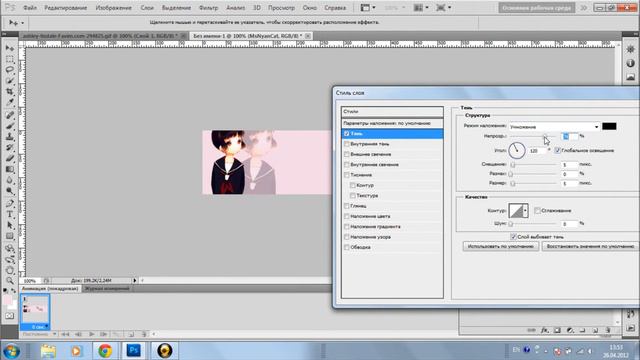Click the Основная рабочая среда workspace button
Viewport: 640px width, 360px height.
(537, 8)
